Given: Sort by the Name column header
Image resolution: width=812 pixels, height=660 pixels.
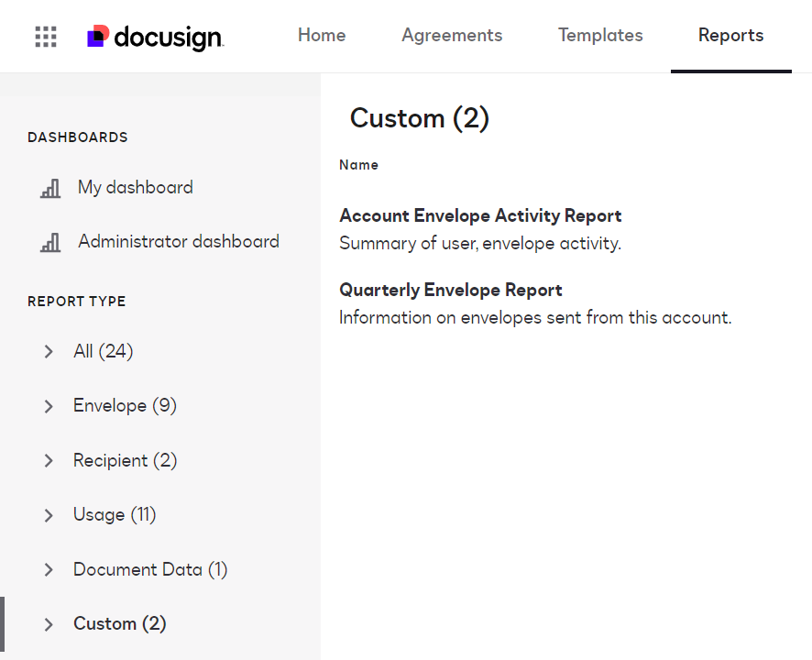Looking at the screenshot, I should pyautogui.click(x=358, y=165).
